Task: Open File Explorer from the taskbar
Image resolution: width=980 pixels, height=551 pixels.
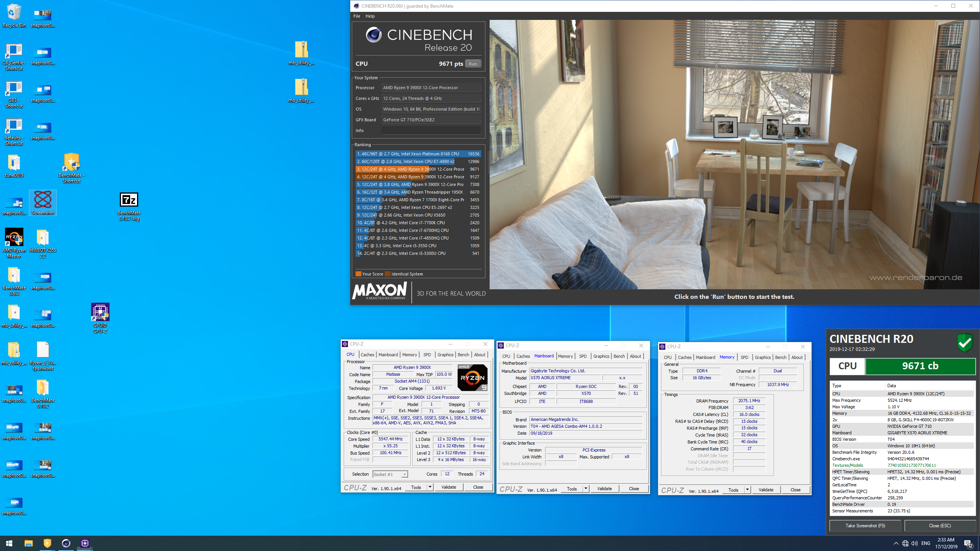Action: 28,543
